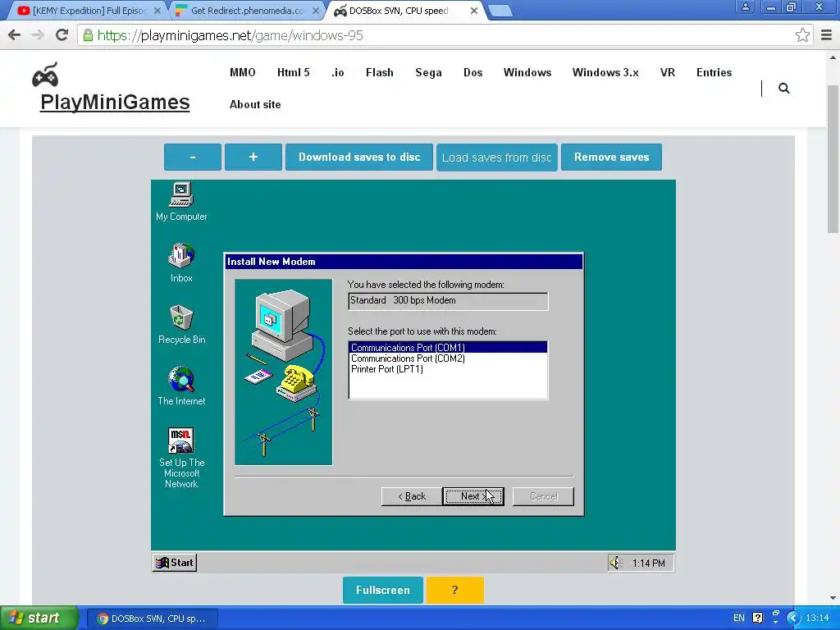The image size is (840, 630).
Task: Open the site search magnifier icon
Action: coord(783,89)
